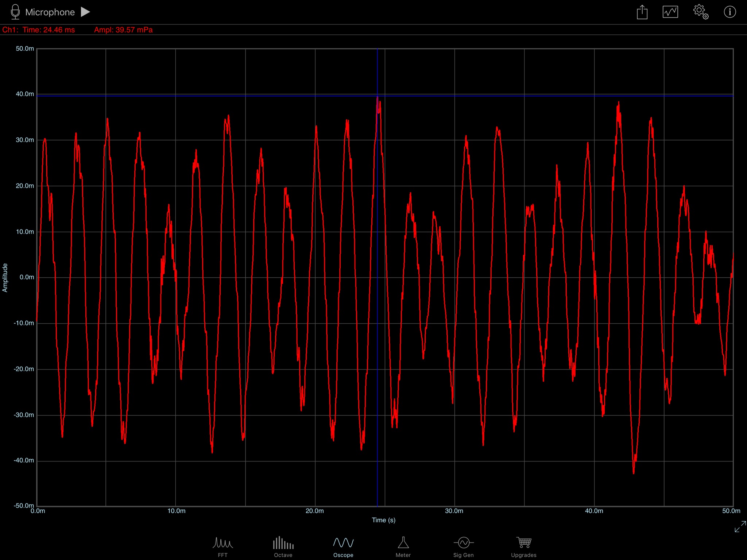Open the share/export icon
Screen dimensions: 747x560
point(642,12)
